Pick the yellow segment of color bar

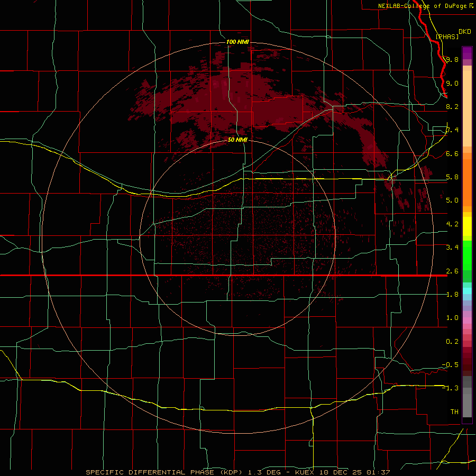(x=467, y=226)
